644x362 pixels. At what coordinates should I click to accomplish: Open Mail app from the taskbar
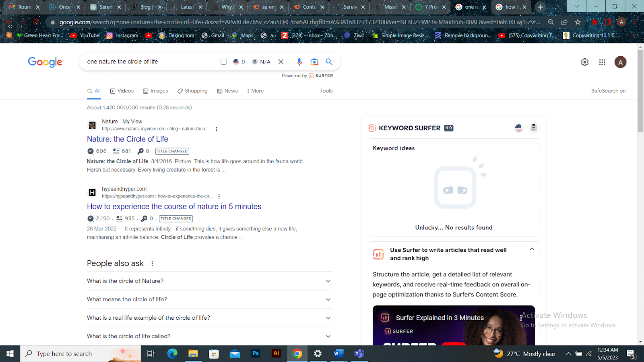point(235,354)
